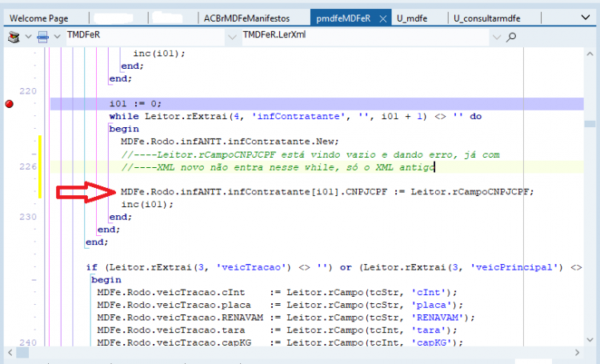Click the TMDFeR.LerXml method combo field
600x364 pixels.
point(366,37)
